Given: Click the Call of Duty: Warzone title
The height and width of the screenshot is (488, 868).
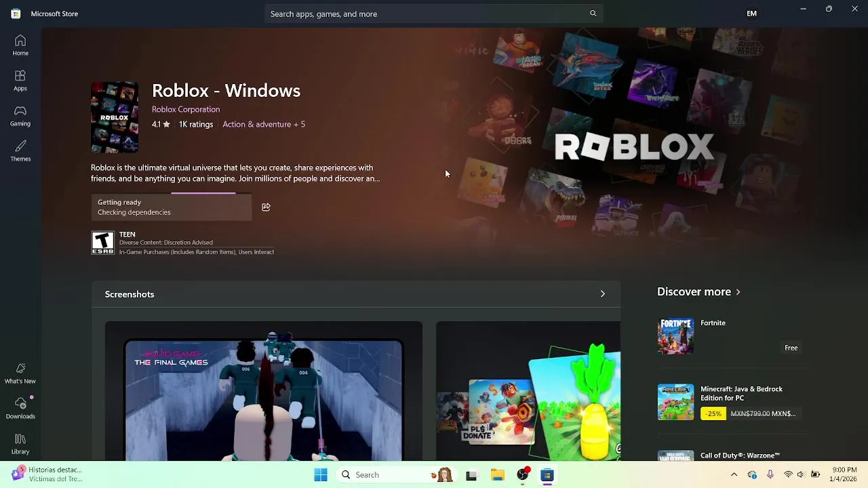Looking at the screenshot, I should (740, 455).
